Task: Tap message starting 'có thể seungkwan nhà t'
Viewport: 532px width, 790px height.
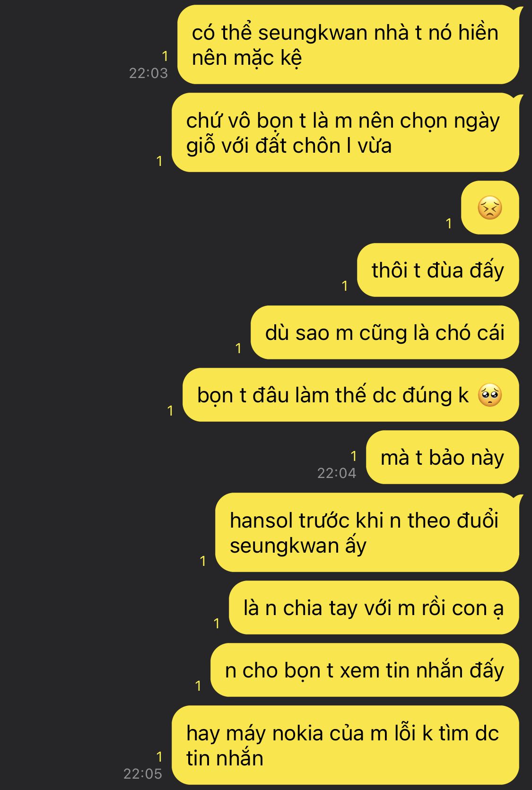Action: point(348,45)
